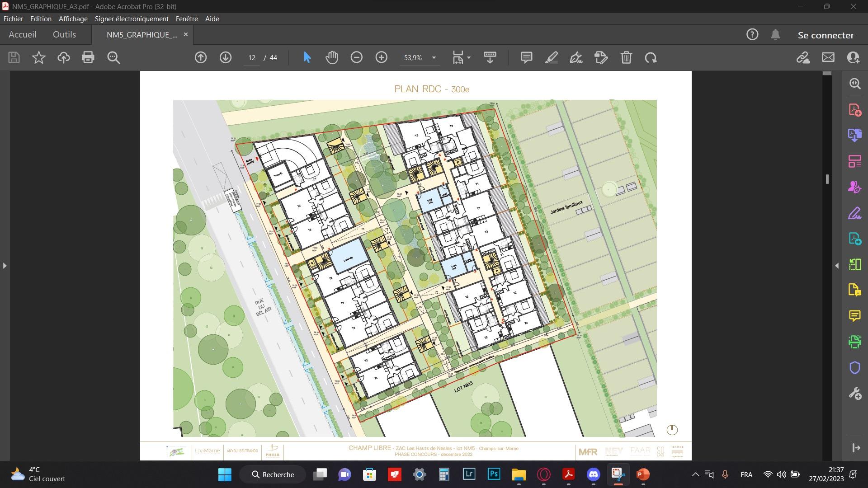Expand the tools pane labels at bottom

tap(856, 448)
